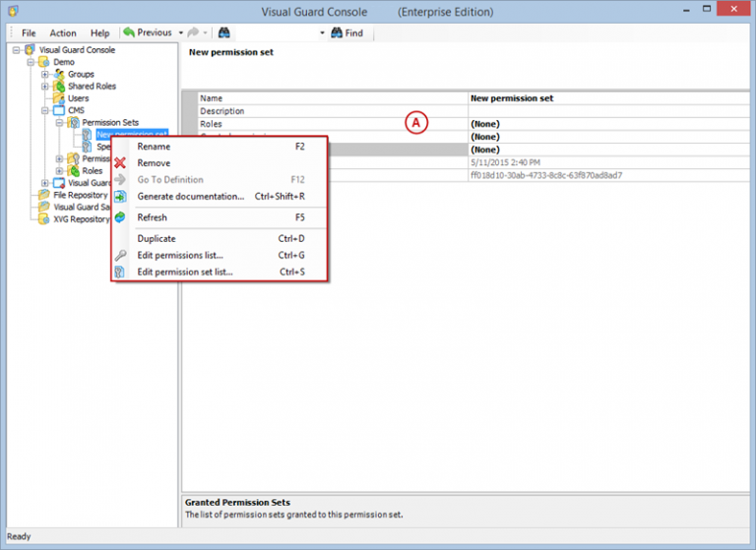Click the Roles folder icon under CMS
This screenshot has width=756, height=550.
[x=73, y=170]
